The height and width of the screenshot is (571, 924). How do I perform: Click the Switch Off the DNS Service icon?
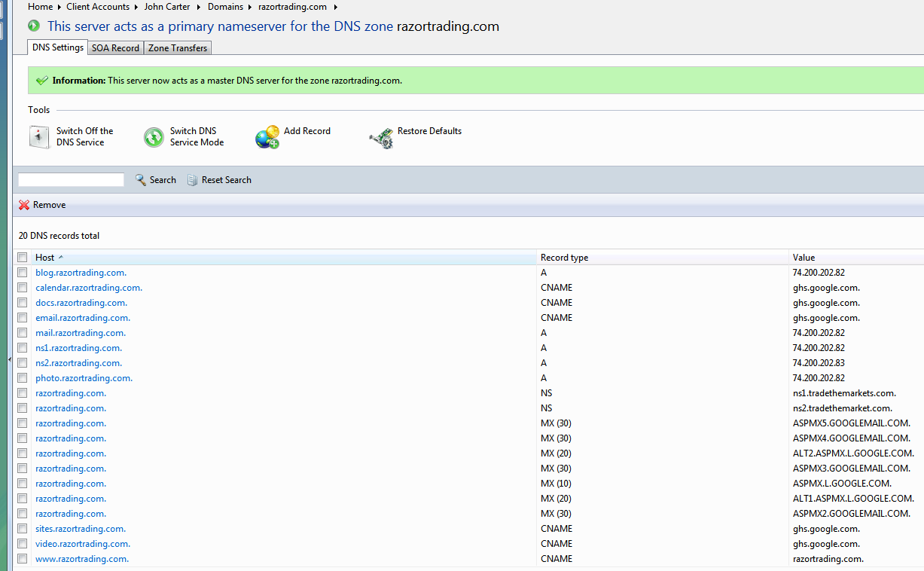coord(38,136)
